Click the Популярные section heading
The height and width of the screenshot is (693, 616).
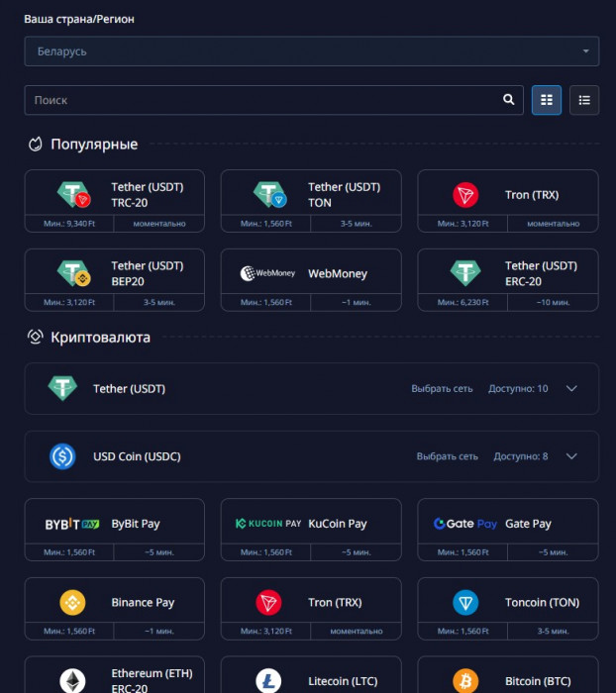point(94,145)
